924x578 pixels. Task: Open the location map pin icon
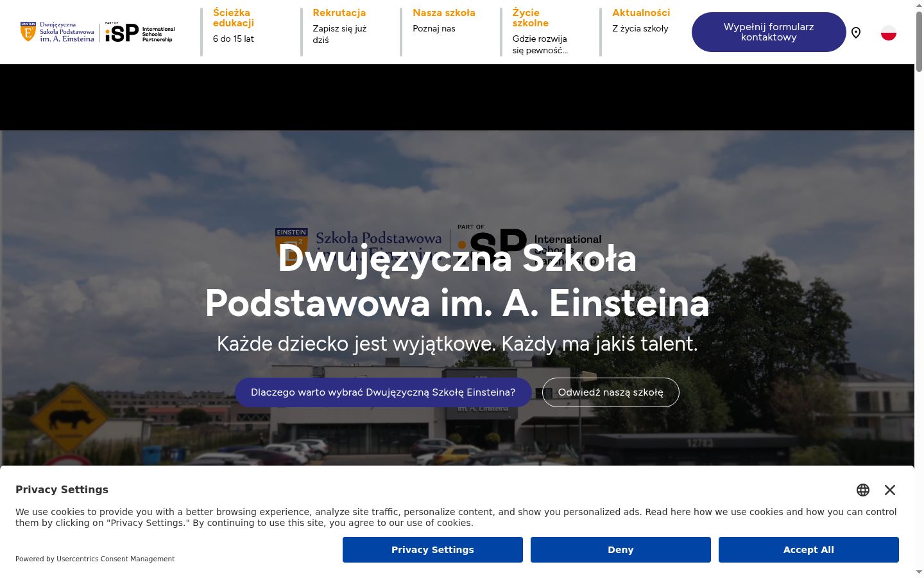(856, 33)
